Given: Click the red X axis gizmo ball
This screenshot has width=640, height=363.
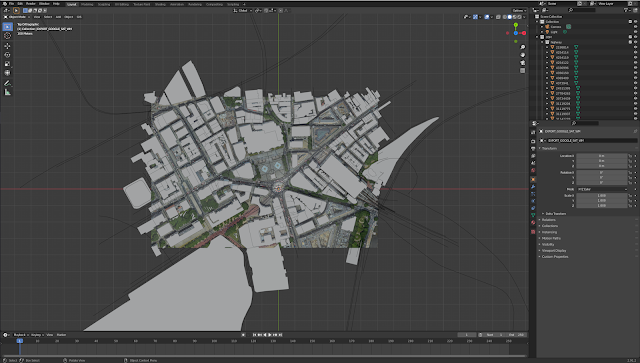Looking at the screenshot, I should 524,33.
